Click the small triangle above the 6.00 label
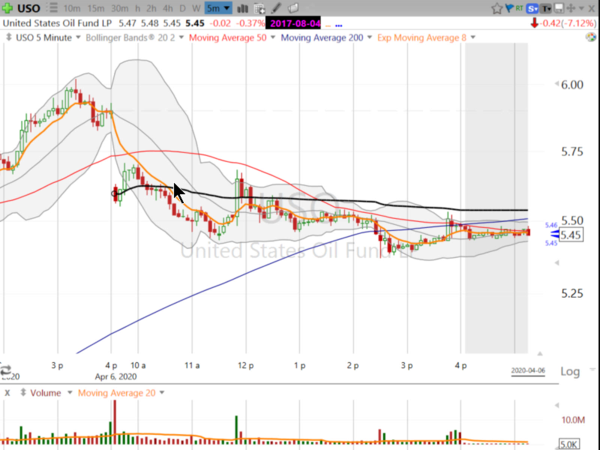Screen dimensions: 600x450 [x=557, y=84]
